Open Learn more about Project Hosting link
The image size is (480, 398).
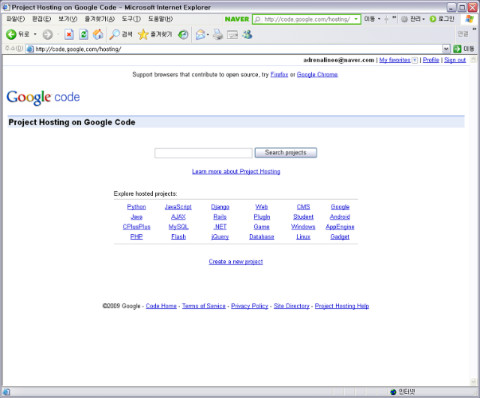(x=236, y=171)
